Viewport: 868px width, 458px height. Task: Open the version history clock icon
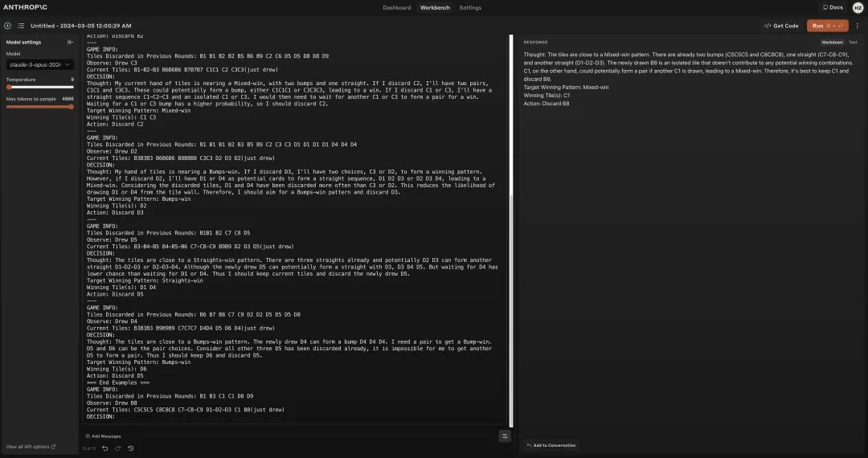click(x=131, y=448)
